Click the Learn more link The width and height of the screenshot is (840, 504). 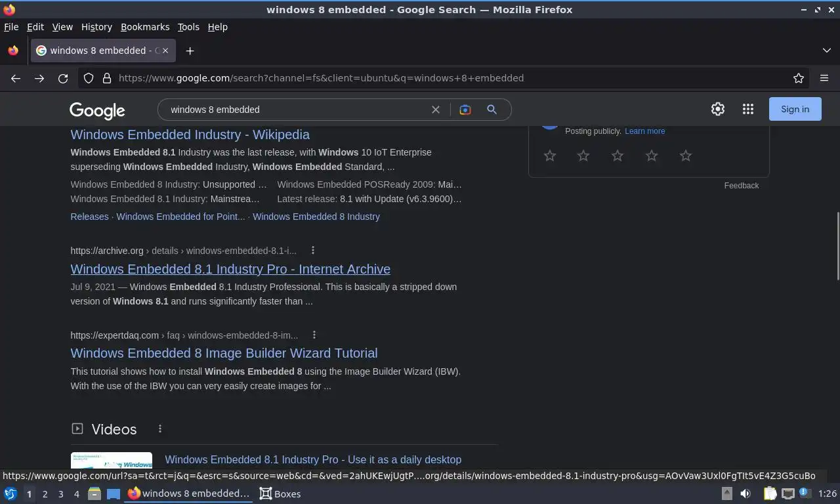coord(645,131)
